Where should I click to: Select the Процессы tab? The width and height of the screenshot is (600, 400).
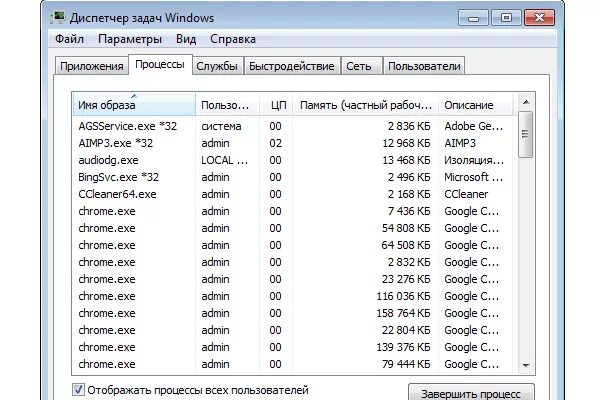160,64
